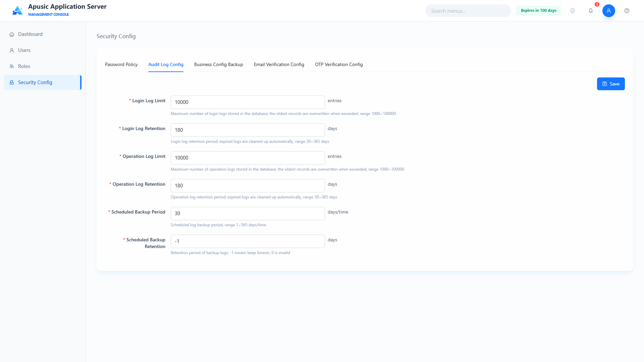644x362 pixels.
Task: Click the Security Config page heading
Action: point(116,36)
